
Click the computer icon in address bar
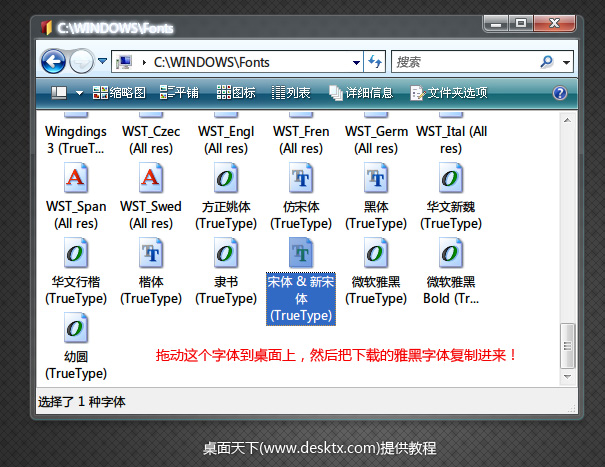tap(124, 62)
